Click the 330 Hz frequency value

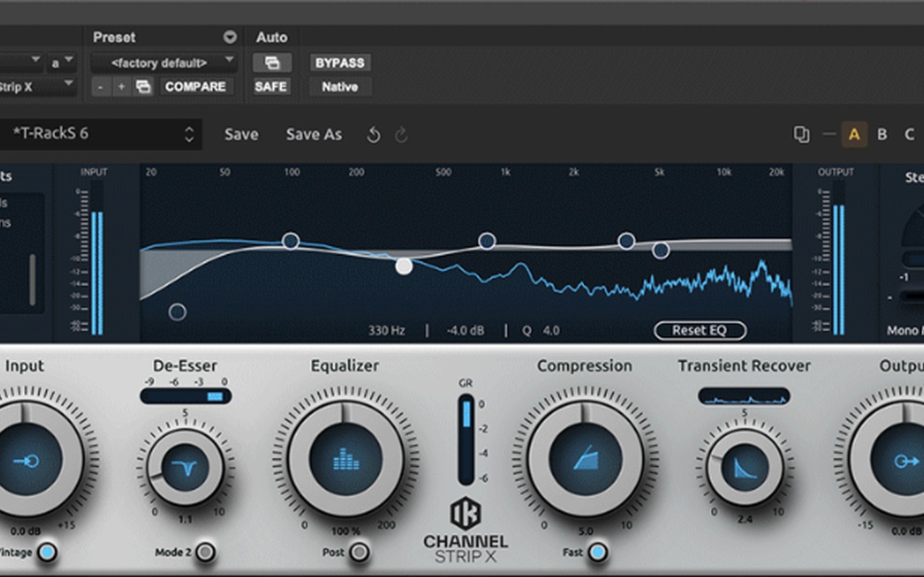point(387,331)
